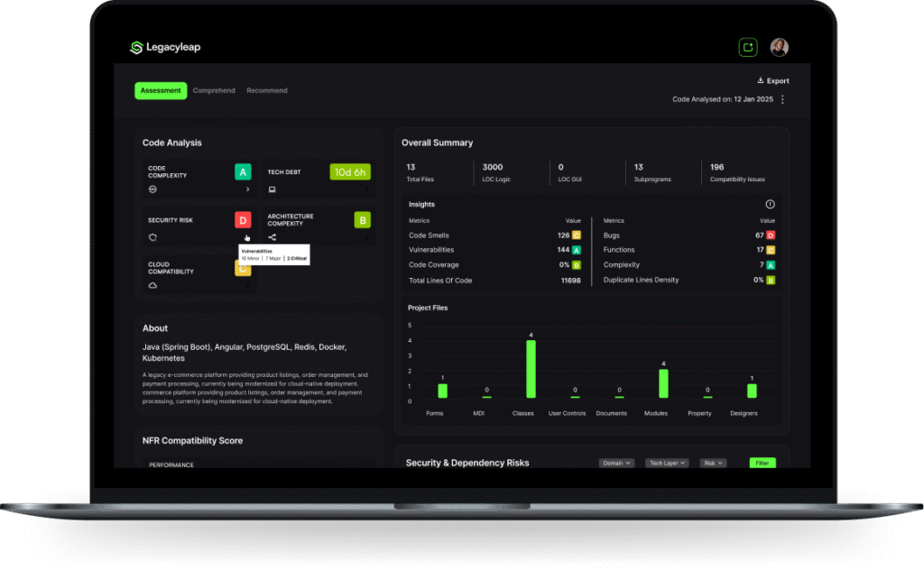Switch to the Comprehend tab
924x571 pixels.
[214, 90]
